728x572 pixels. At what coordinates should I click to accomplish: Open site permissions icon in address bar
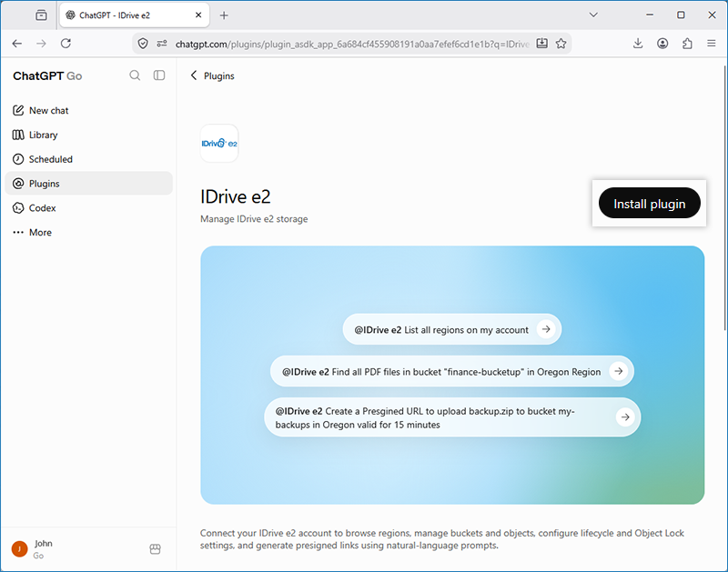pyautogui.click(x=162, y=44)
